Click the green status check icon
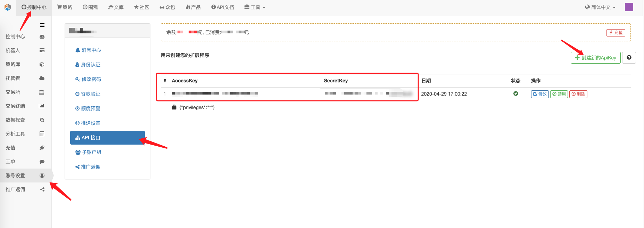Viewport: 644px width, 228px height. [516, 93]
